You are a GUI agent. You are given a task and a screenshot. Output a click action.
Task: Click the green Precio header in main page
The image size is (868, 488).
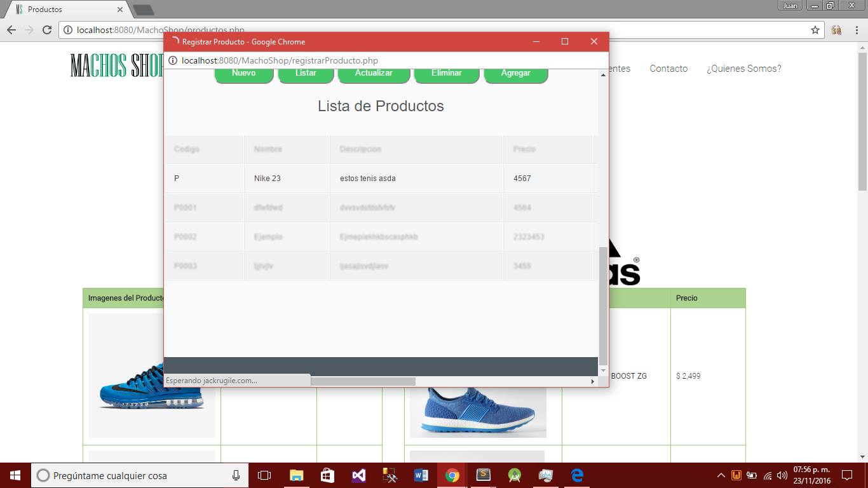coord(708,298)
